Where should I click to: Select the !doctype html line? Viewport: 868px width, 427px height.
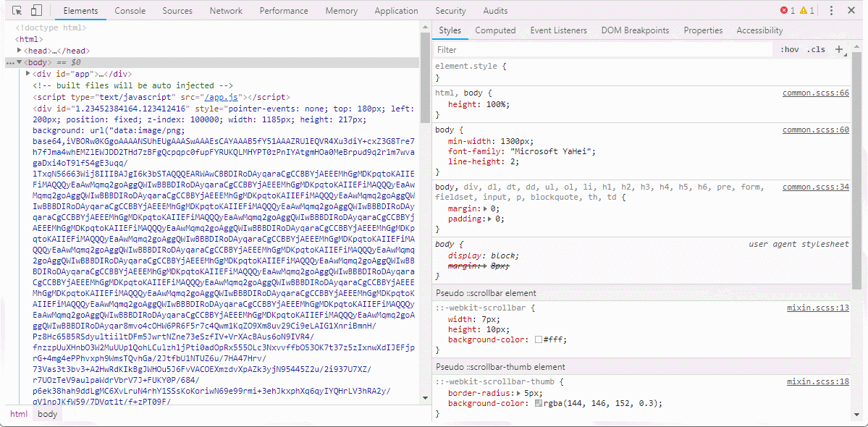[51, 27]
